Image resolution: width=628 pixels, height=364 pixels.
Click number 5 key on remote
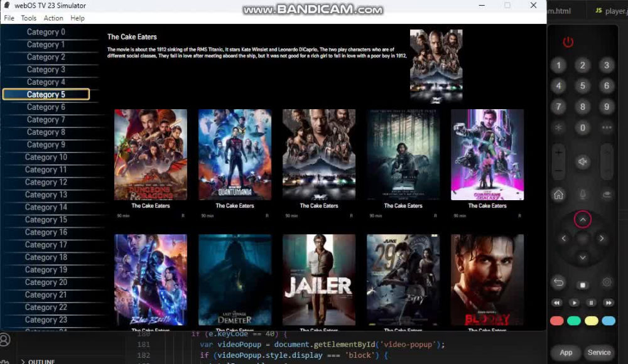click(x=582, y=86)
